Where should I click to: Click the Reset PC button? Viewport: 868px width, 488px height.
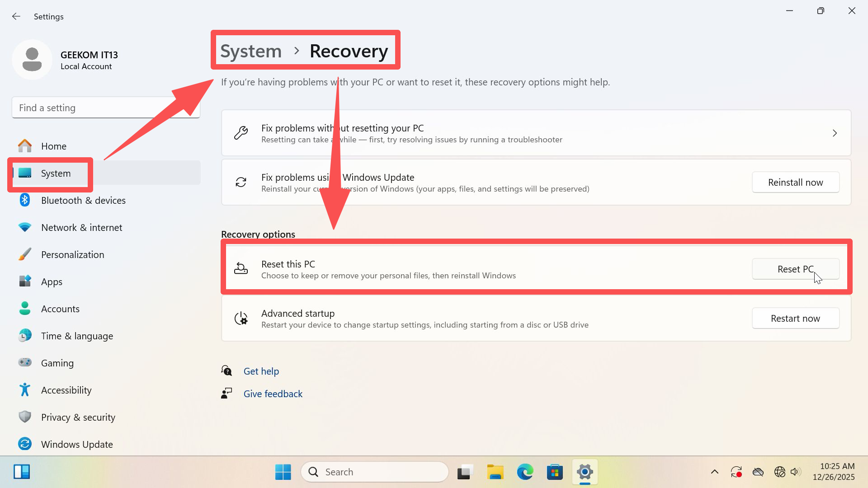tap(795, 269)
